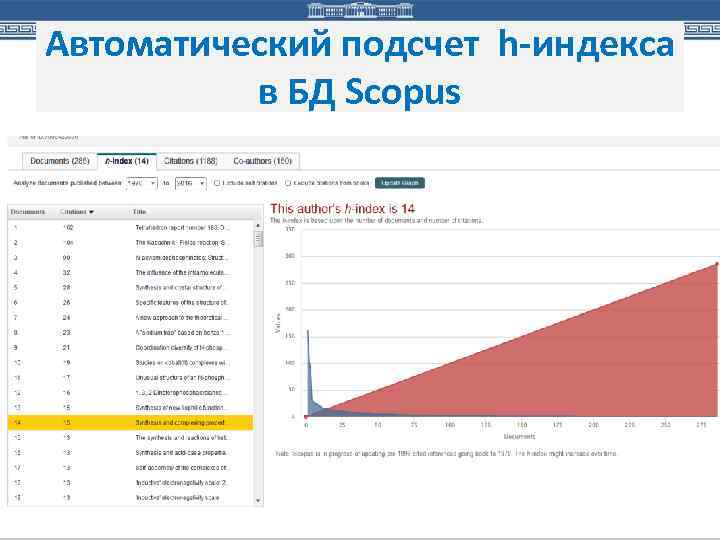Image resolution: width=720 pixels, height=540 pixels.
Task: Open 'Studies on cobalt(II) complexes' title
Action: pyautogui.click(x=182, y=363)
